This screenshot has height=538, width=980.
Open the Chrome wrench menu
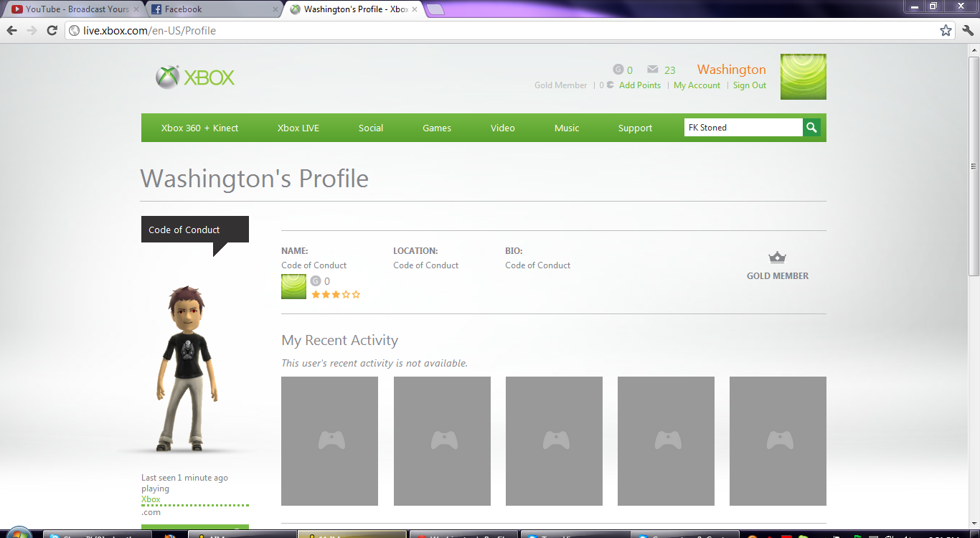tap(968, 30)
